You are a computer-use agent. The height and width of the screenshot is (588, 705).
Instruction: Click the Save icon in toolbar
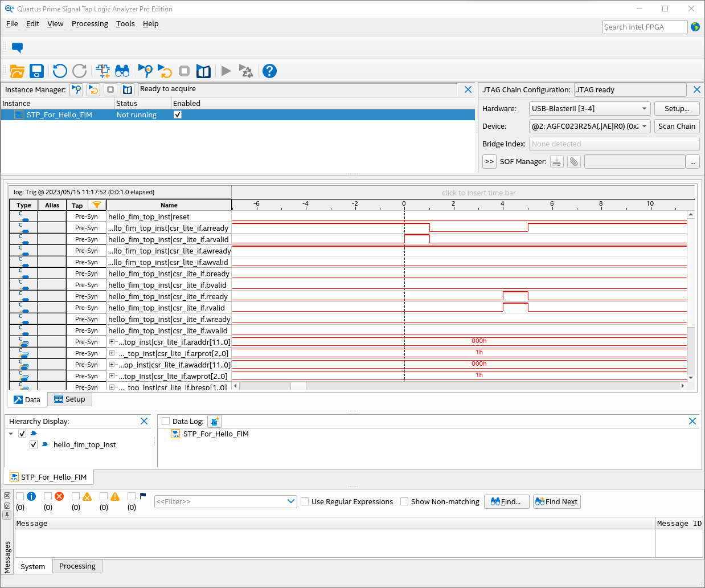coord(37,71)
